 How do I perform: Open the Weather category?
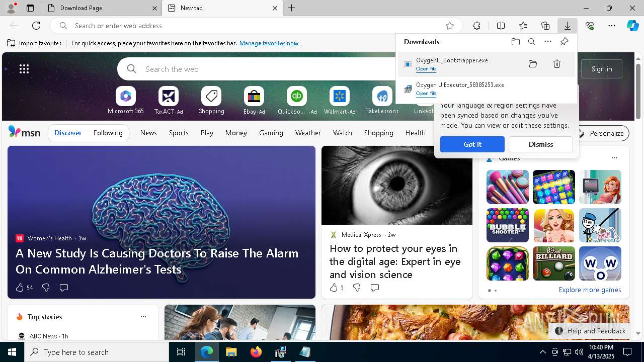308,133
